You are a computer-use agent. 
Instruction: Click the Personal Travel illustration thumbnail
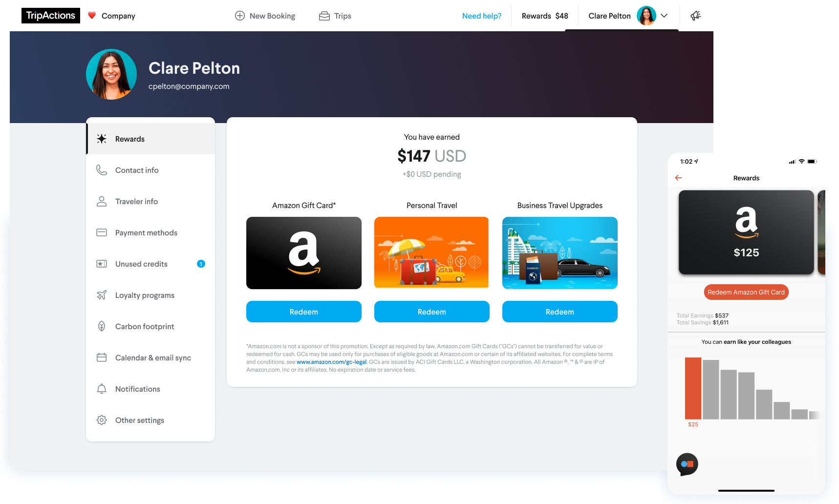point(431,252)
